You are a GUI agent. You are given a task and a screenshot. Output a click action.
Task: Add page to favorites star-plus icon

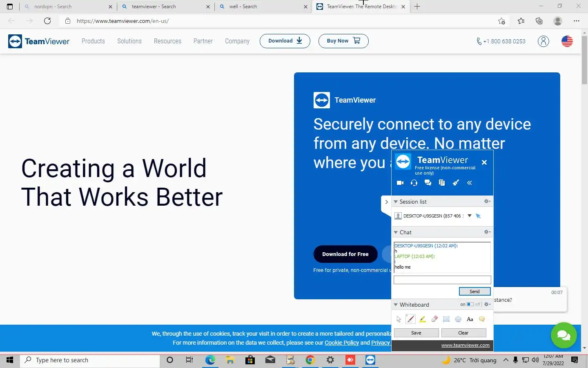502,21
